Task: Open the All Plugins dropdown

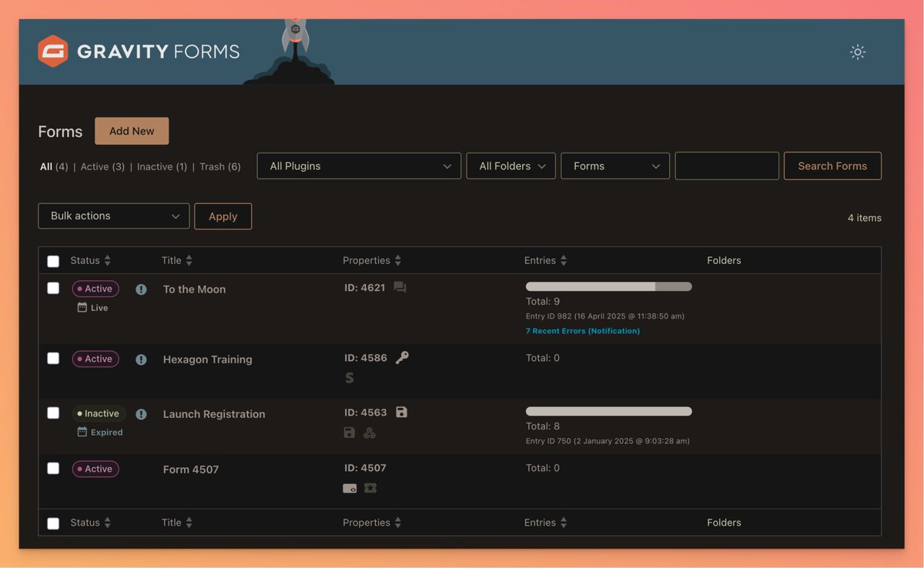Action: coord(358,165)
